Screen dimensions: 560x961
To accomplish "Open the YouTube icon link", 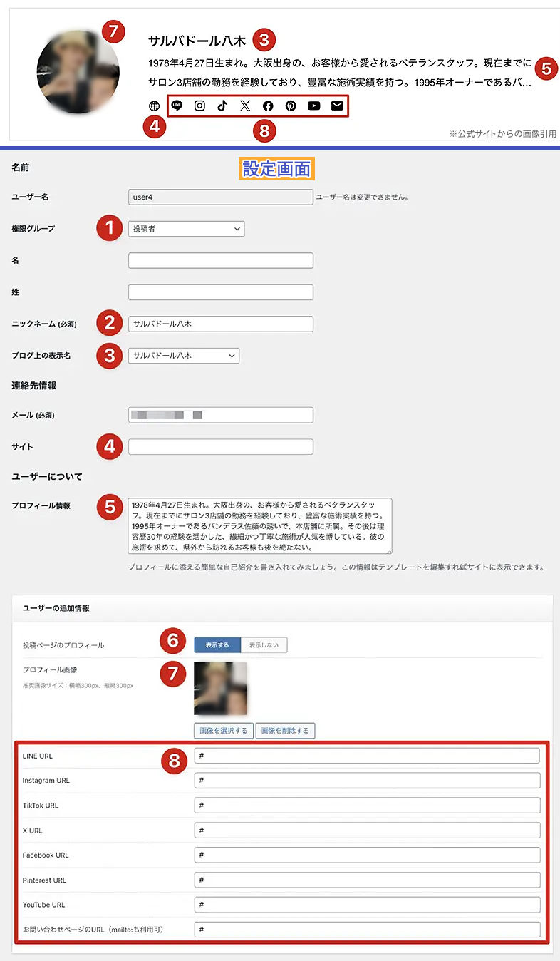I will click(x=313, y=106).
